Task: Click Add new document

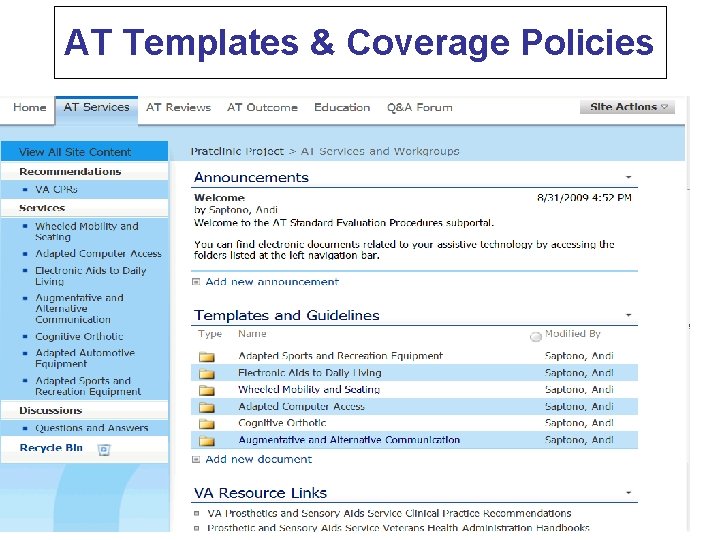Action: [x=259, y=459]
